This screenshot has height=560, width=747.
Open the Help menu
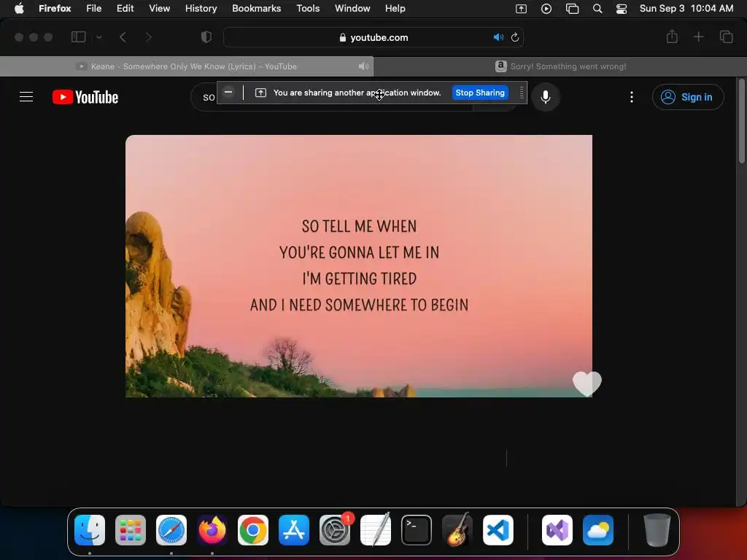coord(395,8)
